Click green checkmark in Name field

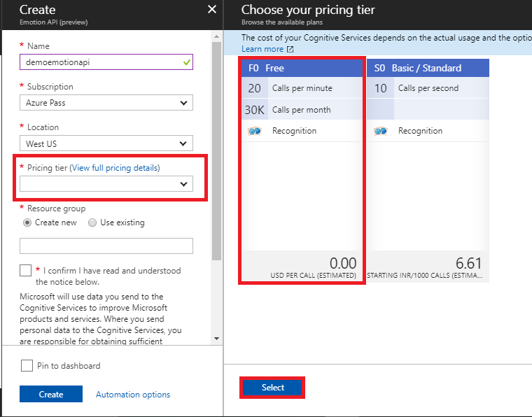[x=185, y=62]
